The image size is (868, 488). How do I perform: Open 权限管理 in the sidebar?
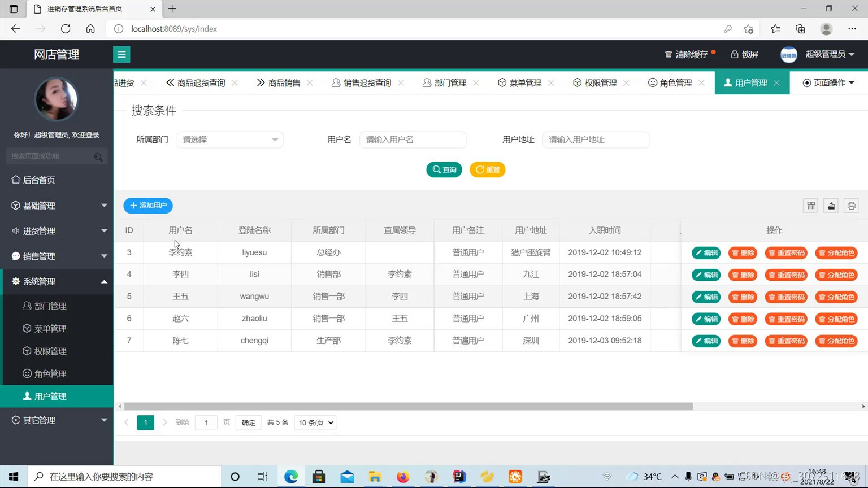tap(57, 351)
